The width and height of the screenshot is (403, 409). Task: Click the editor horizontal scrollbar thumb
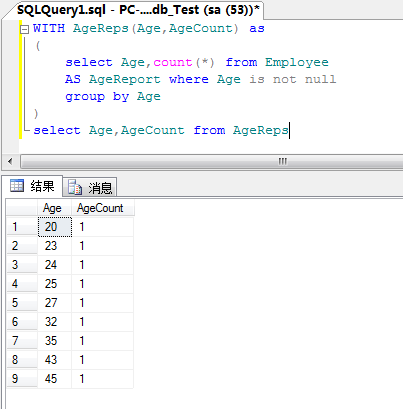[212, 161]
